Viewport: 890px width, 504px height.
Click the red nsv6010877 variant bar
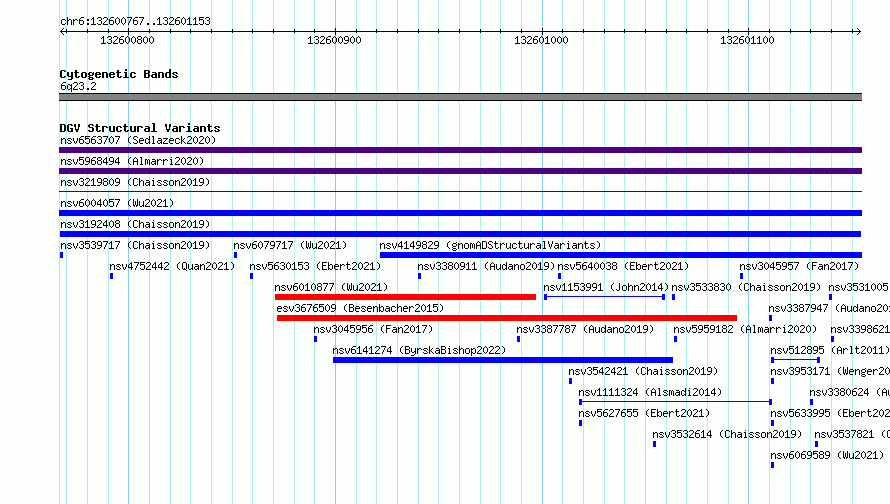[405, 297]
